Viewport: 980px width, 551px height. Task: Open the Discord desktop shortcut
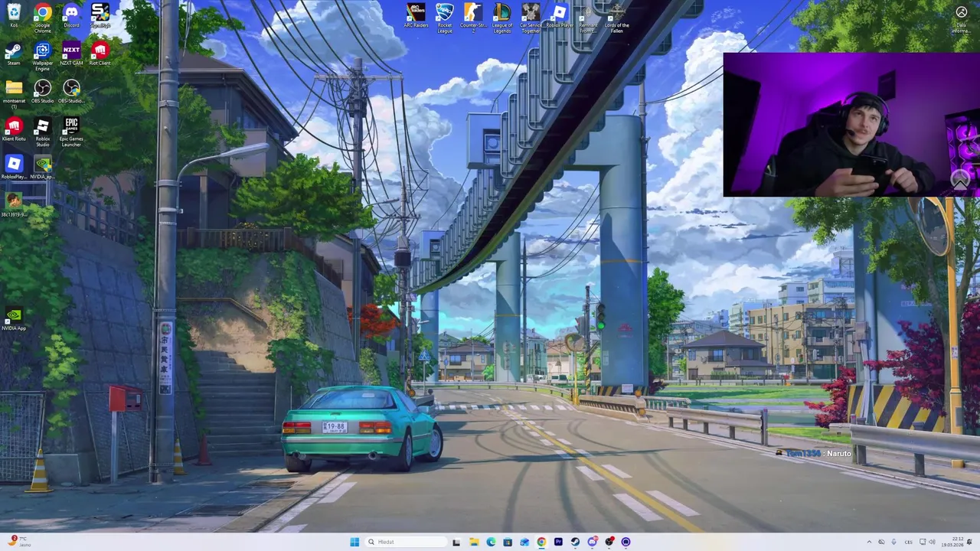point(71,16)
